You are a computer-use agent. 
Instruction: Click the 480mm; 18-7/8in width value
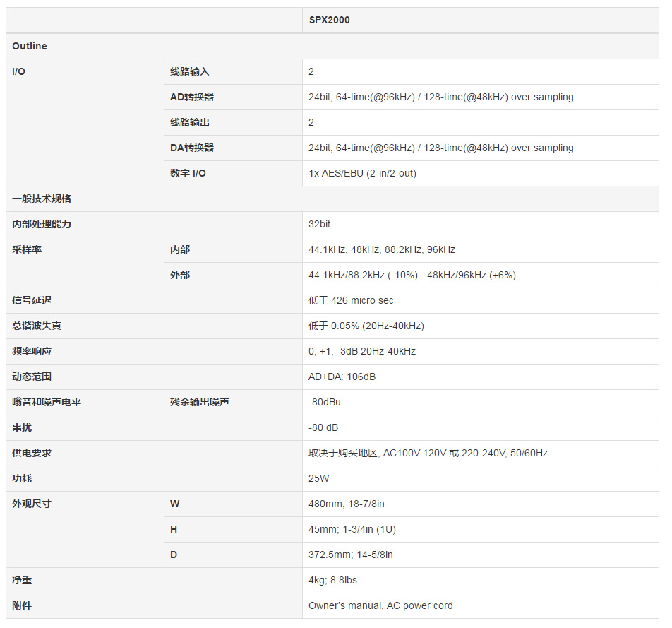point(346,504)
